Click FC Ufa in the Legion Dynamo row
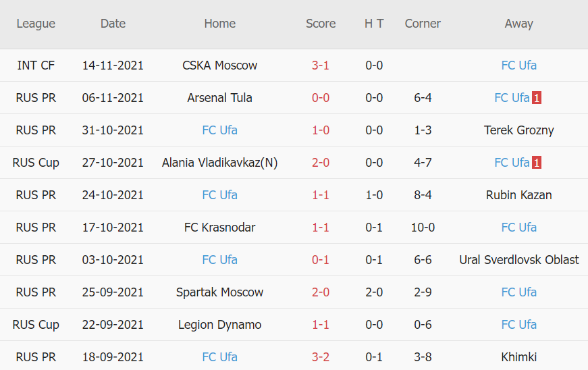The width and height of the screenshot is (588, 370). tap(518, 325)
